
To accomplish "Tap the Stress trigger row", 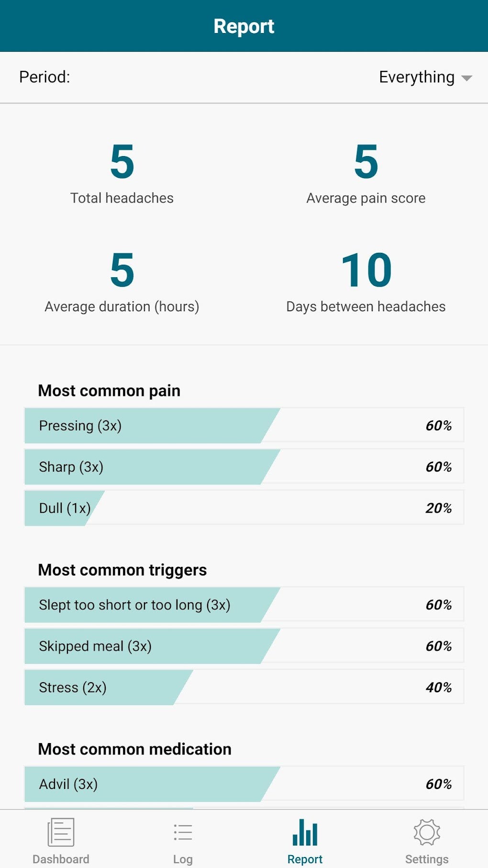I will pyautogui.click(x=244, y=687).
